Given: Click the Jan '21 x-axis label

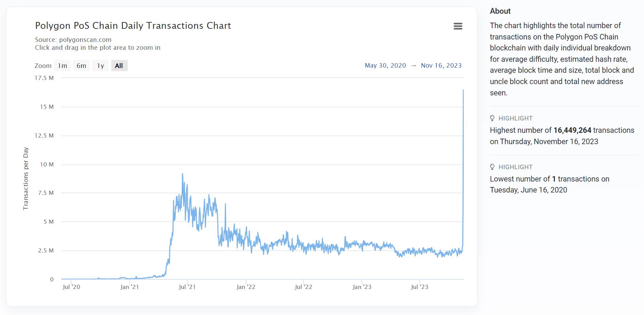Looking at the screenshot, I should [129, 287].
